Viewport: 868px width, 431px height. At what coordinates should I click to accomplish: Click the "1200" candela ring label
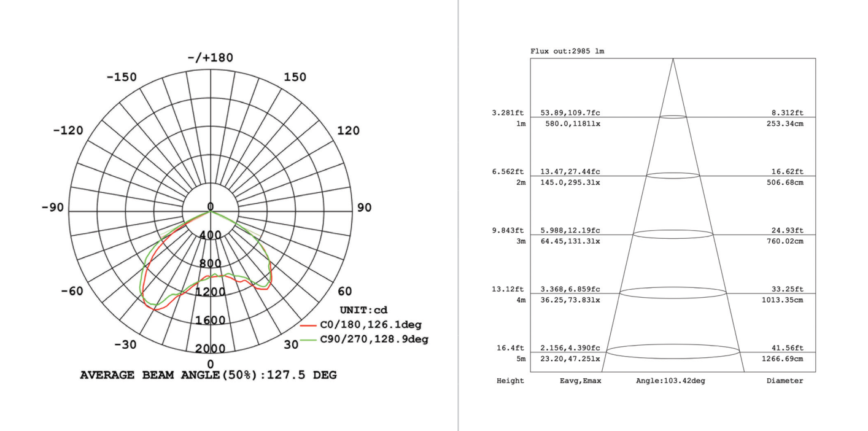click(211, 292)
